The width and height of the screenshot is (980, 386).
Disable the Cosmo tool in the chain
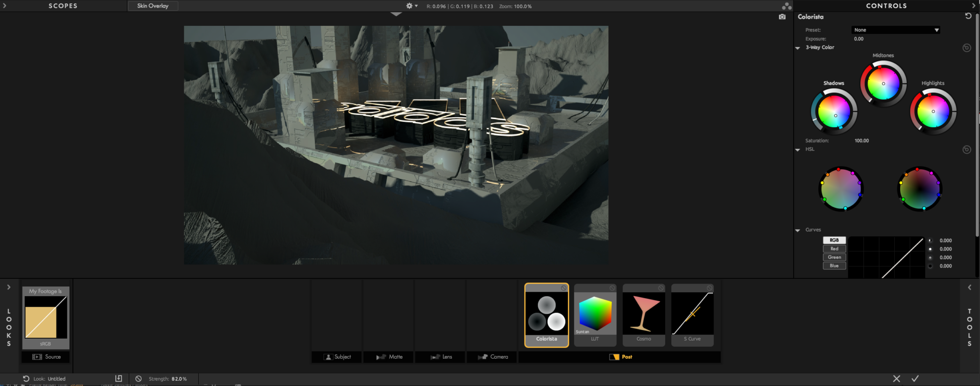[x=661, y=288]
